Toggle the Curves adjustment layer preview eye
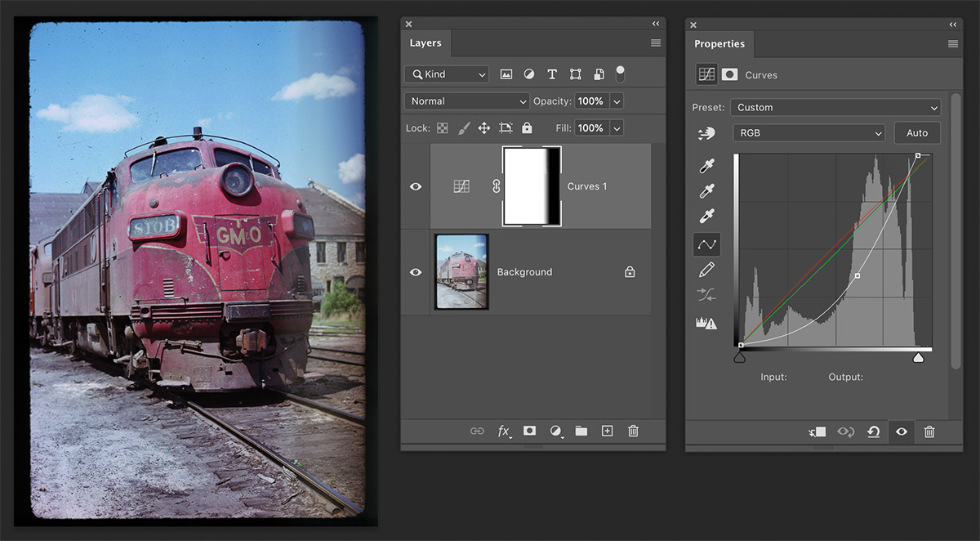Image resolution: width=980 pixels, height=541 pixels. (x=901, y=431)
